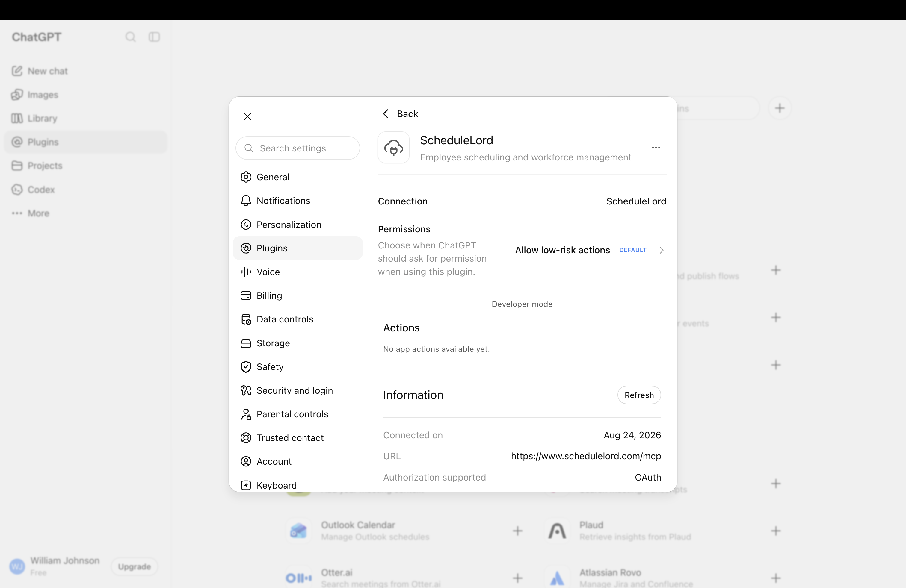
Task: Open Images in ChatGPT sidebar
Action: 85,94
